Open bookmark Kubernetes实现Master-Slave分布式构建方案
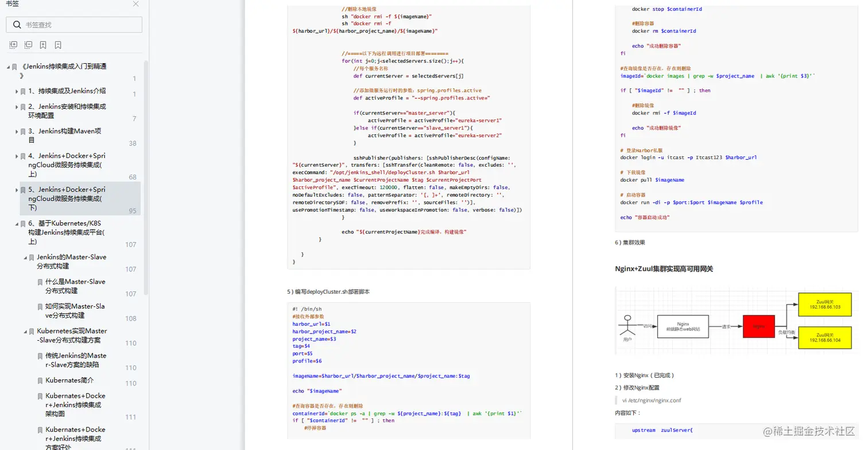Image resolution: width=868 pixels, height=450 pixels. point(72,336)
